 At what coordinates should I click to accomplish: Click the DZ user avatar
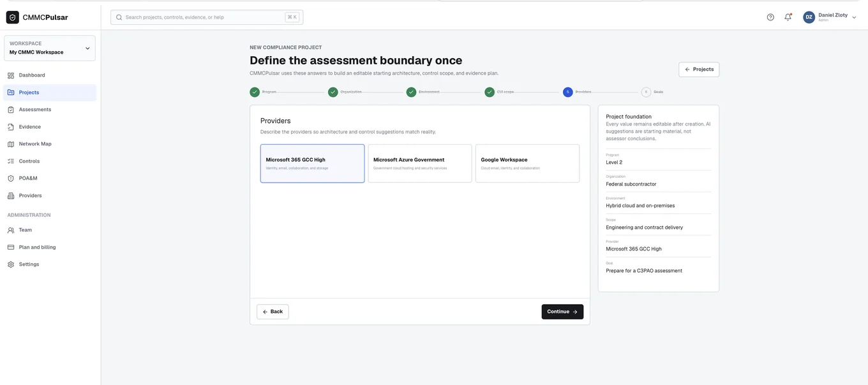pyautogui.click(x=809, y=17)
